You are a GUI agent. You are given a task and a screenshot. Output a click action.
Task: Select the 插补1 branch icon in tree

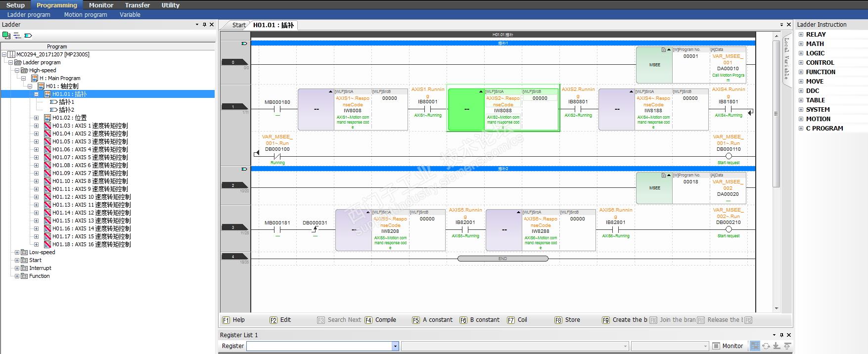coord(54,102)
